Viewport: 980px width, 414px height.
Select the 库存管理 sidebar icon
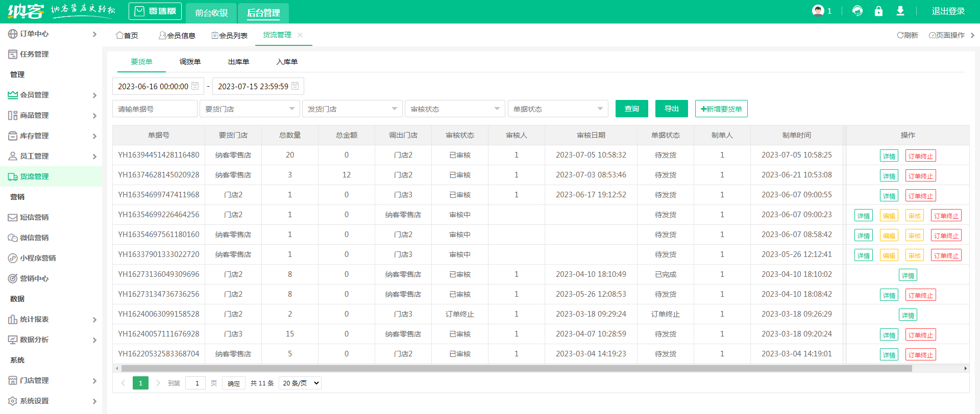click(x=13, y=136)
